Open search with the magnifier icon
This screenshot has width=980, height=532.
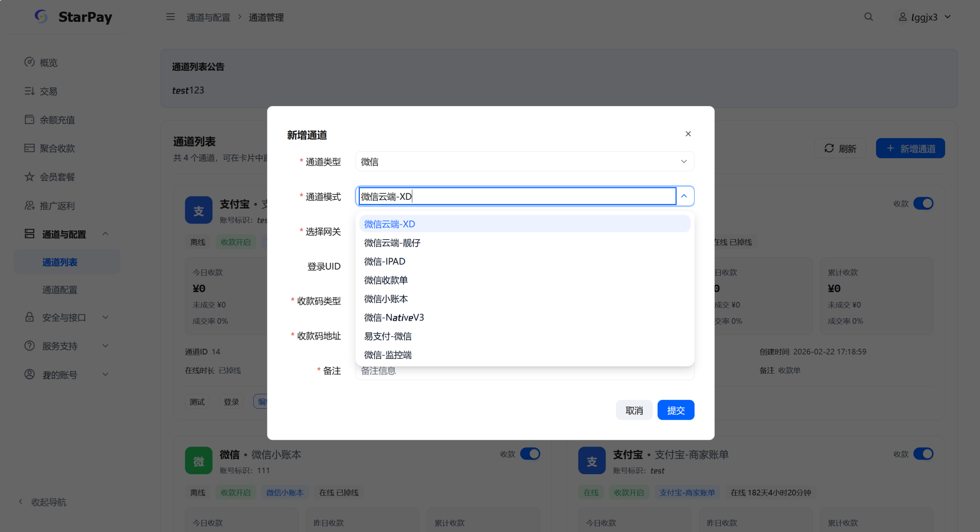coord(868,17)
